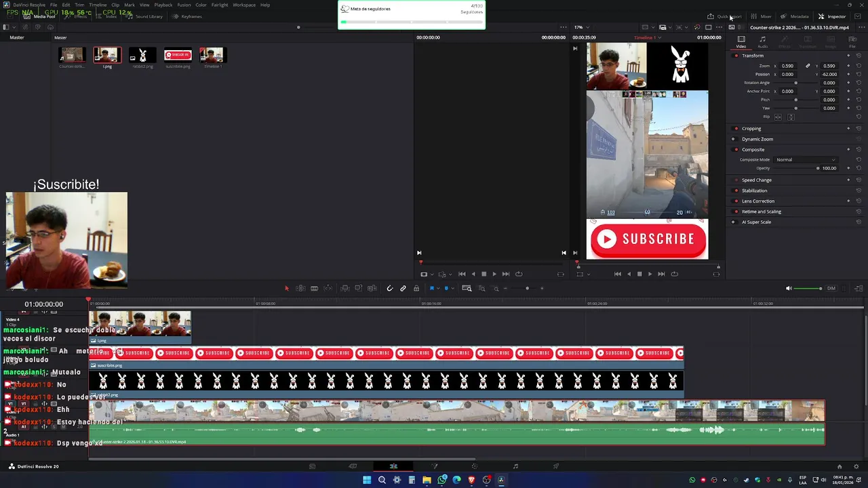The height and width of the screenshot is (488, 868).
Task: Click the Position Y value field
Action: 829,74
